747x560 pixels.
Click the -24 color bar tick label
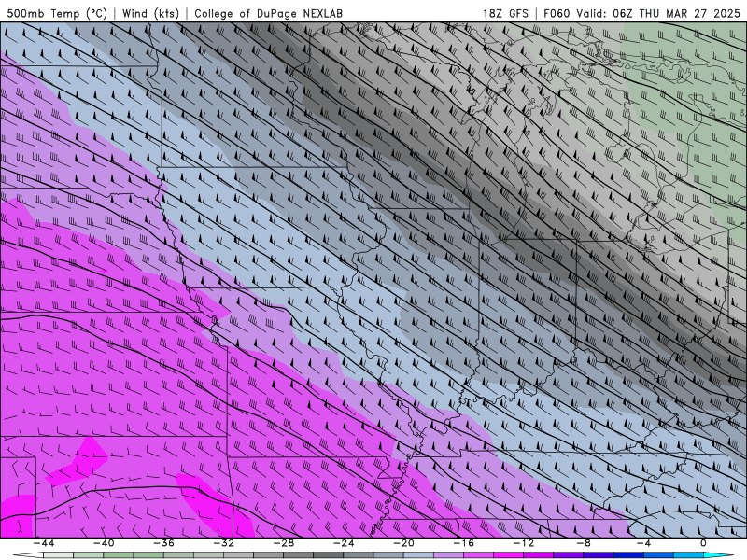click(344, 543)
